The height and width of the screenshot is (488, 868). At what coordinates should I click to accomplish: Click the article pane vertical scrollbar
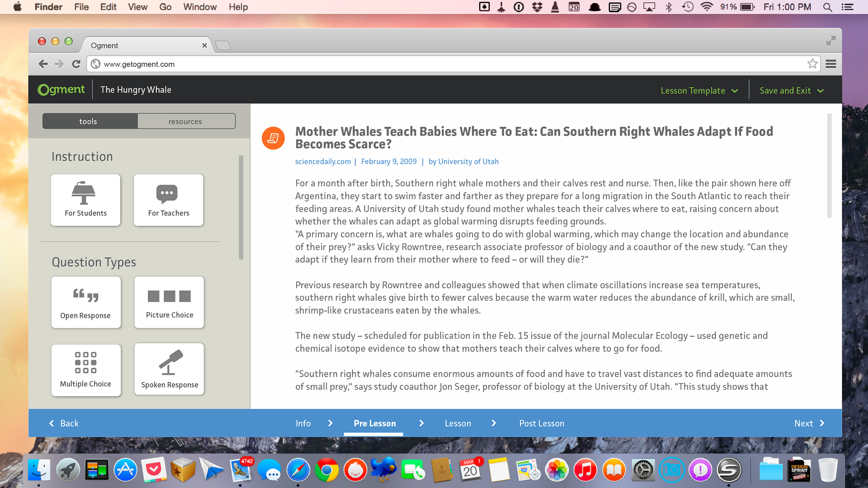(x=829, y=166)
